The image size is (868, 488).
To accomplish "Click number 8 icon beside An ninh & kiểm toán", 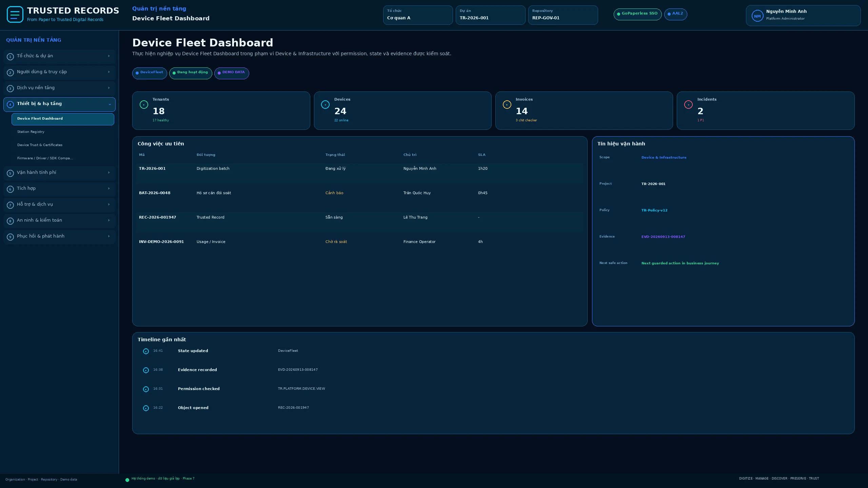I will point(10,221).
